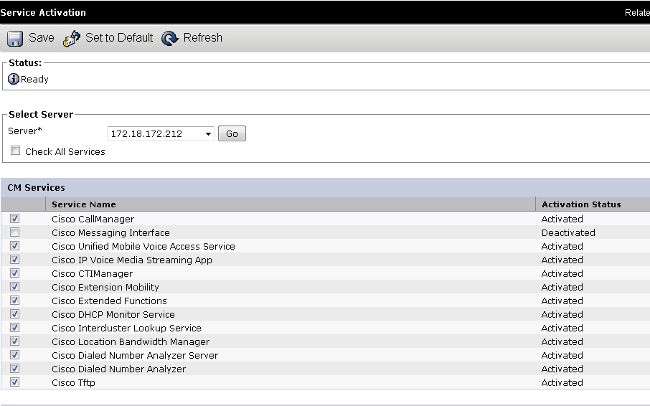Uncheck Cisco Unified Mobile Voice Access Service
Screen dimensions: 650x406
(15, 246)
